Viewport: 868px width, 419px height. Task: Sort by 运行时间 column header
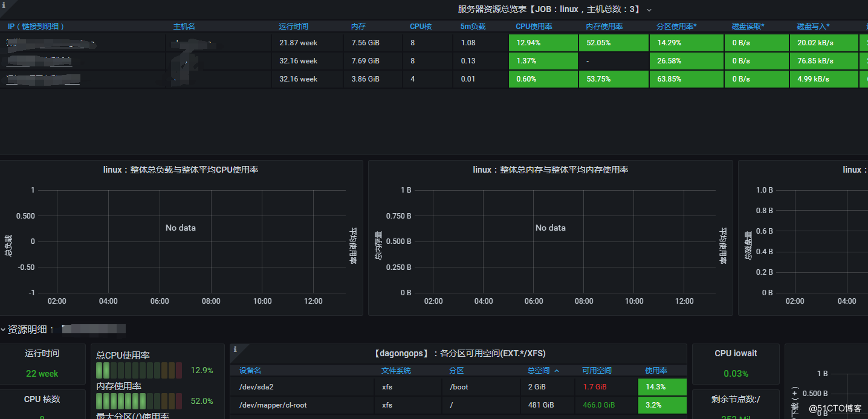pyautogui.click(x=293, y=27)
